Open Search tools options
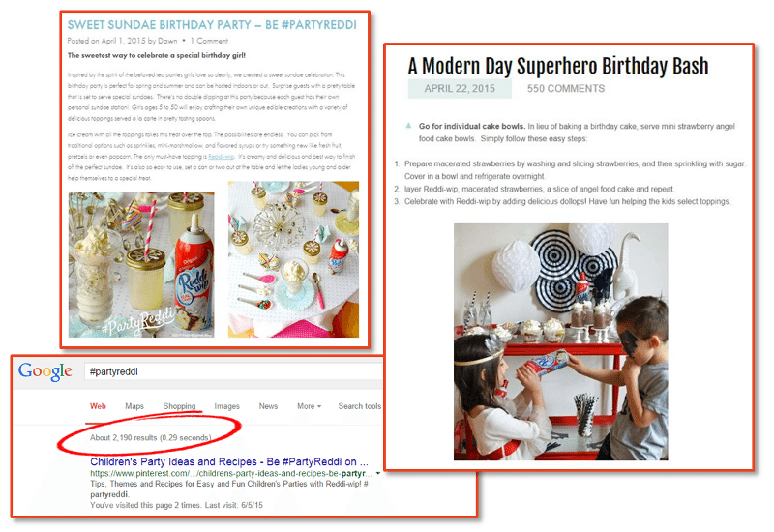Viewport: 774px width, 532px height. click(359, 406)
